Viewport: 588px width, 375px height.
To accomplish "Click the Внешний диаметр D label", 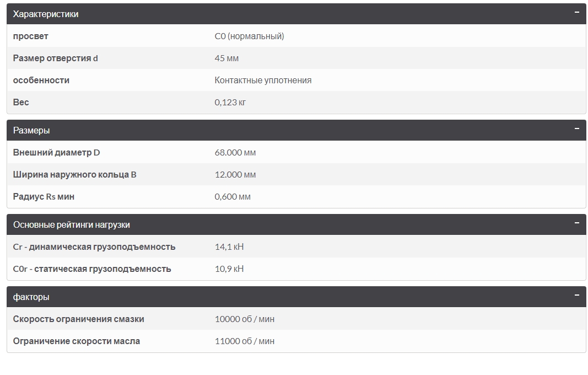I will pyautogui.click(x=57, y=153).
